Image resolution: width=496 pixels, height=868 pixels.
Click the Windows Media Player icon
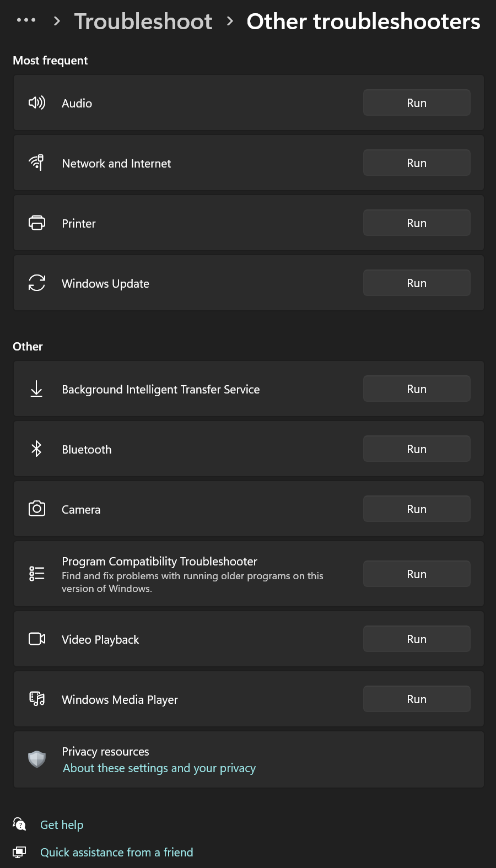pos(37,699)
